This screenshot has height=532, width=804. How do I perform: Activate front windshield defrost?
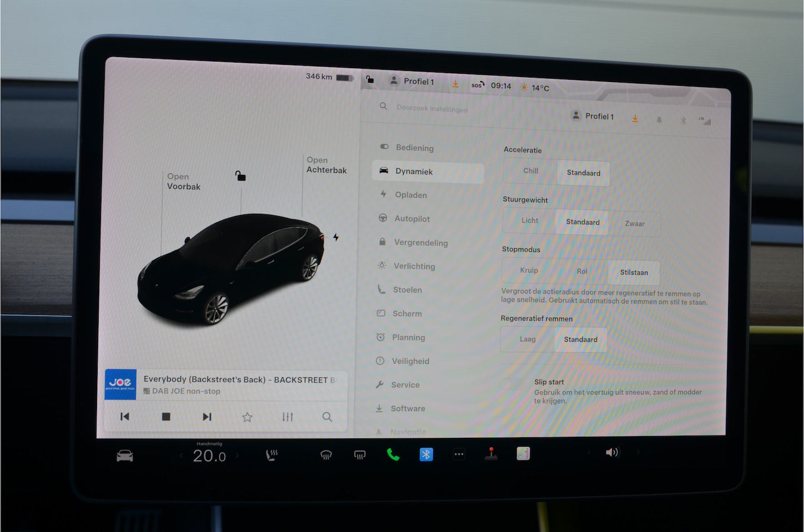[326, 456]
